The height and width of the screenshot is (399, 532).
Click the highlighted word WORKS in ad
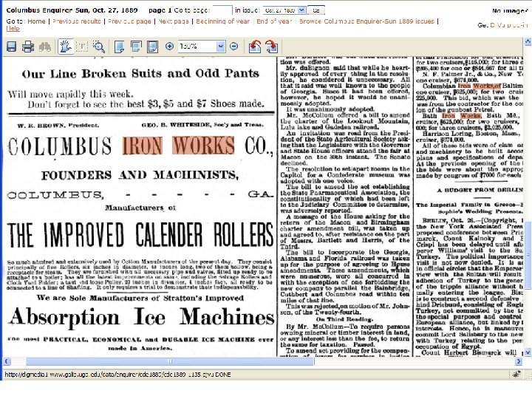(203, 146)
